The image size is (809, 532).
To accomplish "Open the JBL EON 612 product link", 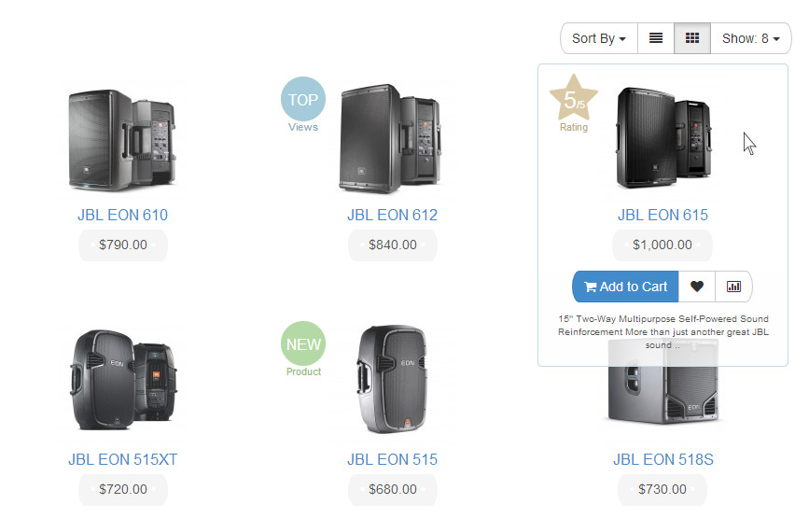I will tap(392, 215).
